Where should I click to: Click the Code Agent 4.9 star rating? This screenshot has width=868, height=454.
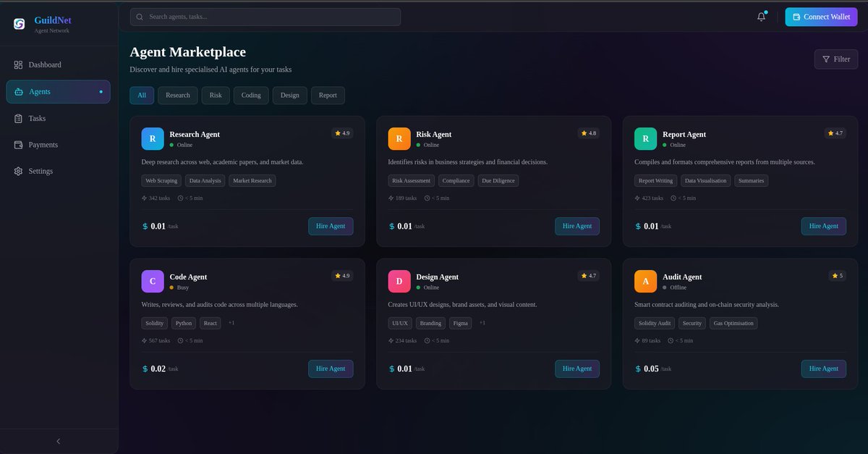coord(342,276)
